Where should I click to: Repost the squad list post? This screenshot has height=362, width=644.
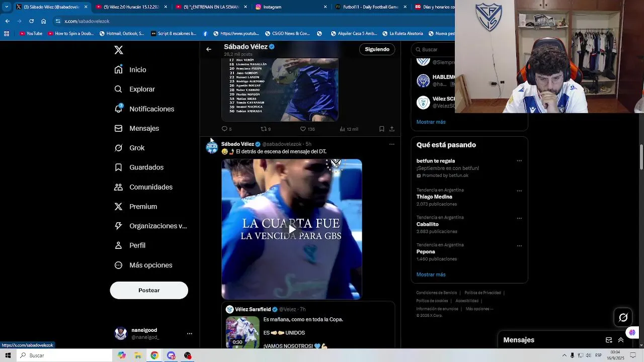pos(265,129)
